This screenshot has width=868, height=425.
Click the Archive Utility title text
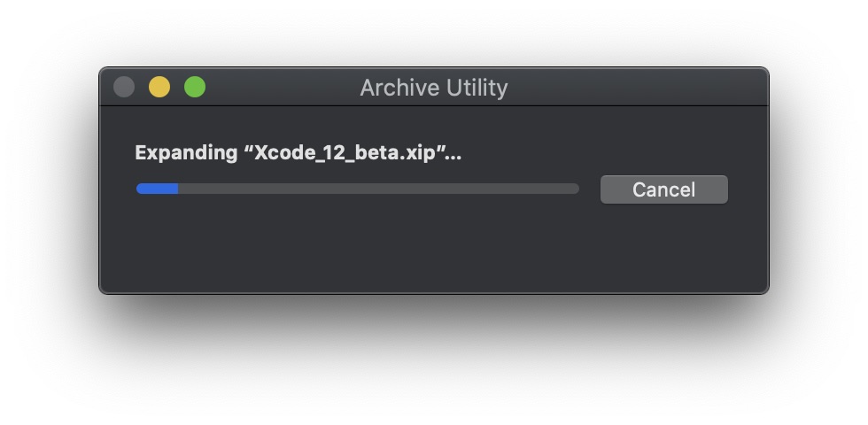[x=433, y=88]
